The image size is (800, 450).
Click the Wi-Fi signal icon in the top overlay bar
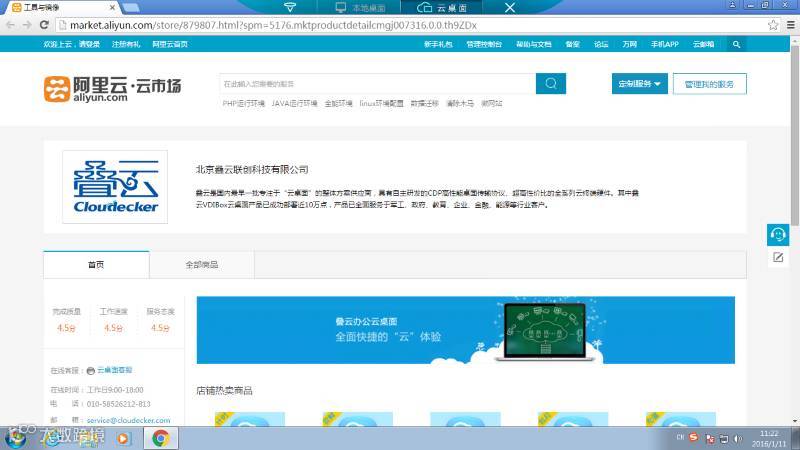pyautogui.click(x=290, y=7)
